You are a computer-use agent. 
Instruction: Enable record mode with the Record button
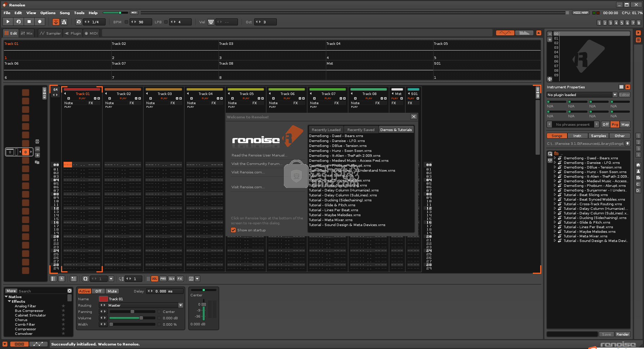tap(40, 22)
